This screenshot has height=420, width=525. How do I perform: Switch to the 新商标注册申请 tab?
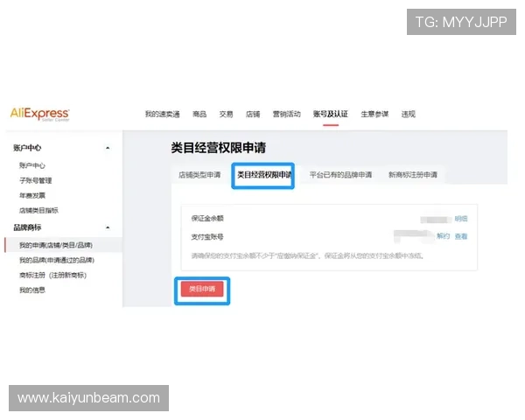coord(413,175)
